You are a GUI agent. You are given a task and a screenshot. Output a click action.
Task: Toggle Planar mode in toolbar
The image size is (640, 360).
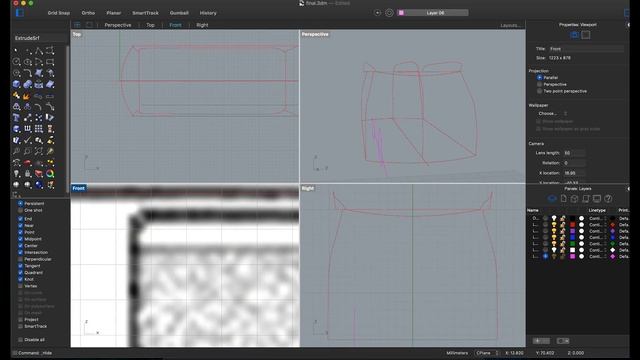[113, 13]
